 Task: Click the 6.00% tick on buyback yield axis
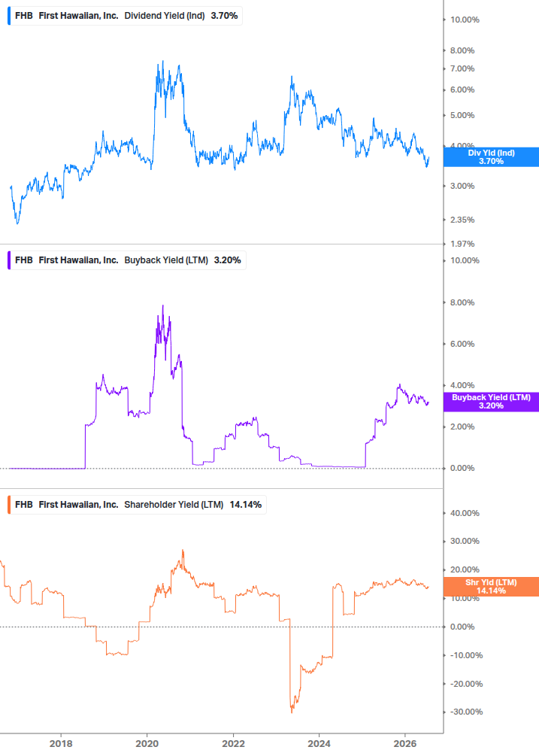(x=462, y=344)
